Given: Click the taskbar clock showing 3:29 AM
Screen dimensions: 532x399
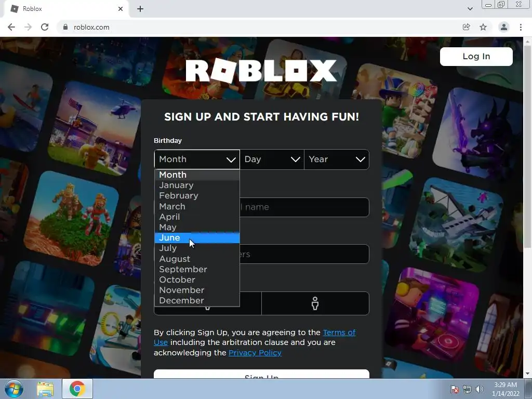Looking at the screenshot, I should (506, 389).
